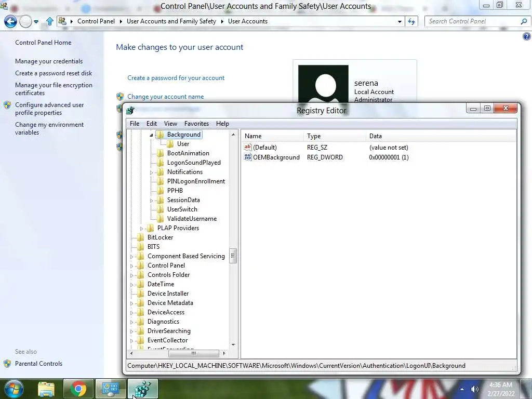Expand the Component Based Servicing key

(131, 257)
